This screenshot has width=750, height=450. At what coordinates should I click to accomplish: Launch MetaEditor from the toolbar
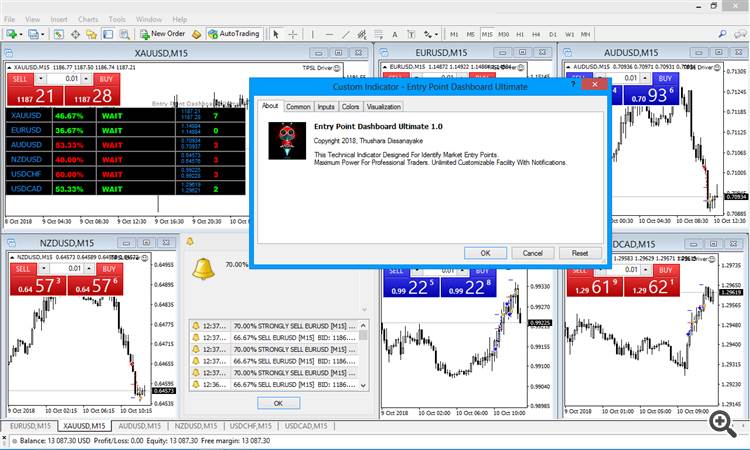pyautogui.click(x=196, y=34)
